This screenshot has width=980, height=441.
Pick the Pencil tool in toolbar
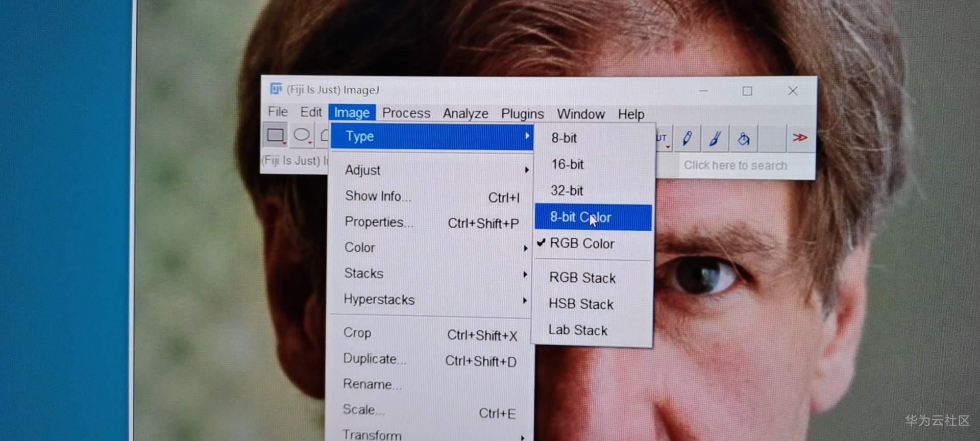coord(687,138)
